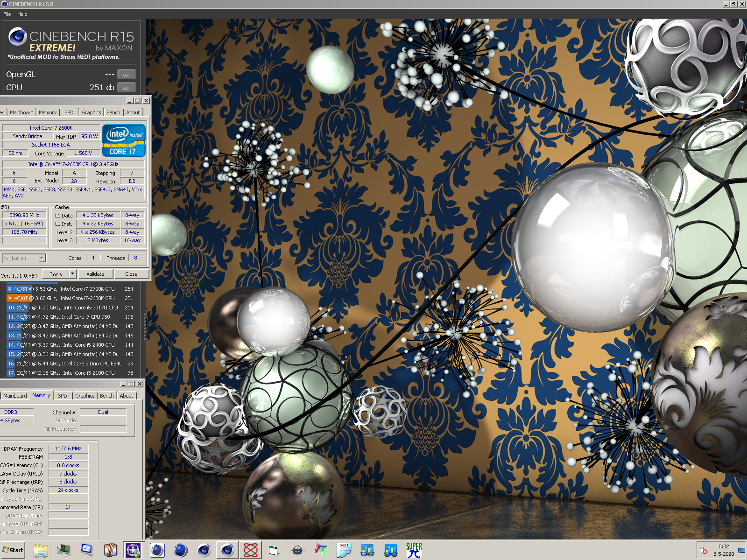Click the monitor with checkmark taskbar icon
Image resolution: width=747 pixels, height=560 pixels.
(87, 551)
